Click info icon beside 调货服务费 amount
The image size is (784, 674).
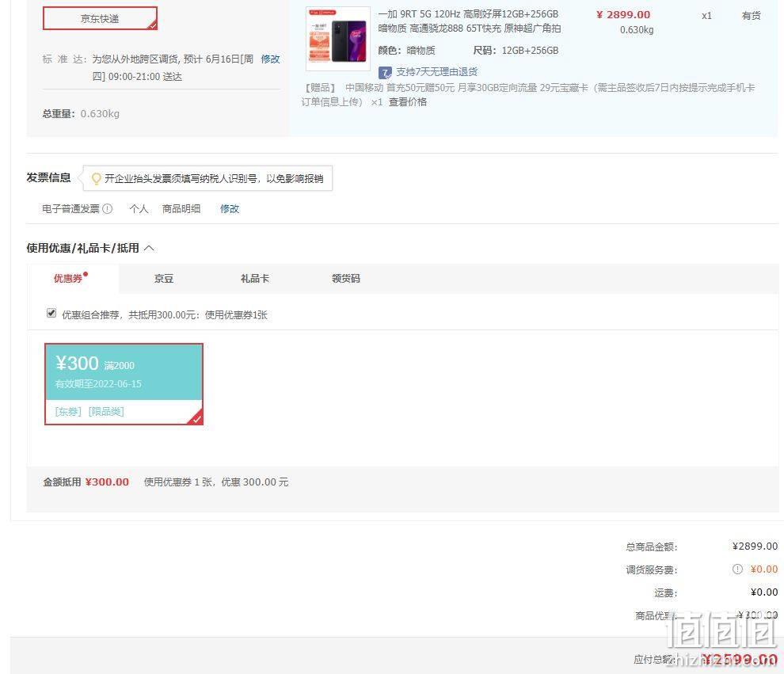(737, 569)
